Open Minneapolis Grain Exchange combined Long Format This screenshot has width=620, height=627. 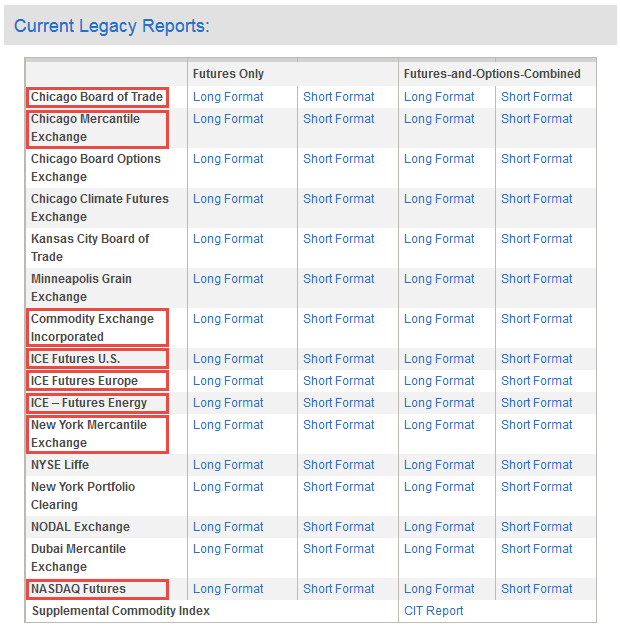click(439, 279)
